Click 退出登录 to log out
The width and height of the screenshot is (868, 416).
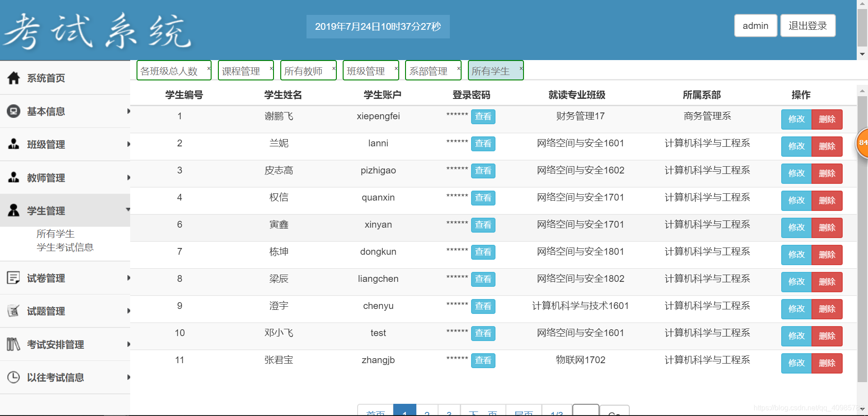click(x=808, y=26)
